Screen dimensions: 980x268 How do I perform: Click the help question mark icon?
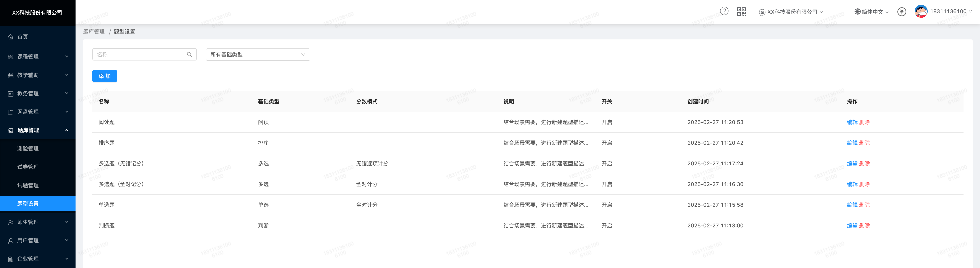(724, 11)
